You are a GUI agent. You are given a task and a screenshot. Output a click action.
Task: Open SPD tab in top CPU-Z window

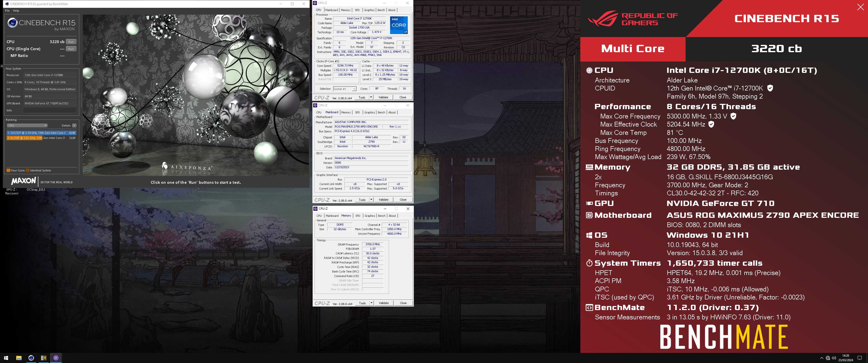(357, 10)
